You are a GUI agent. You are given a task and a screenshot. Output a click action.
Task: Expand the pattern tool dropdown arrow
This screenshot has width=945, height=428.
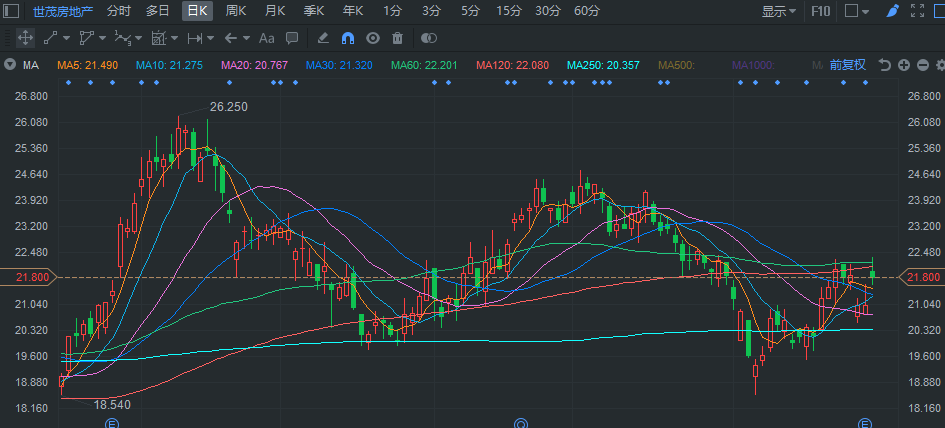tap(174, 39)
